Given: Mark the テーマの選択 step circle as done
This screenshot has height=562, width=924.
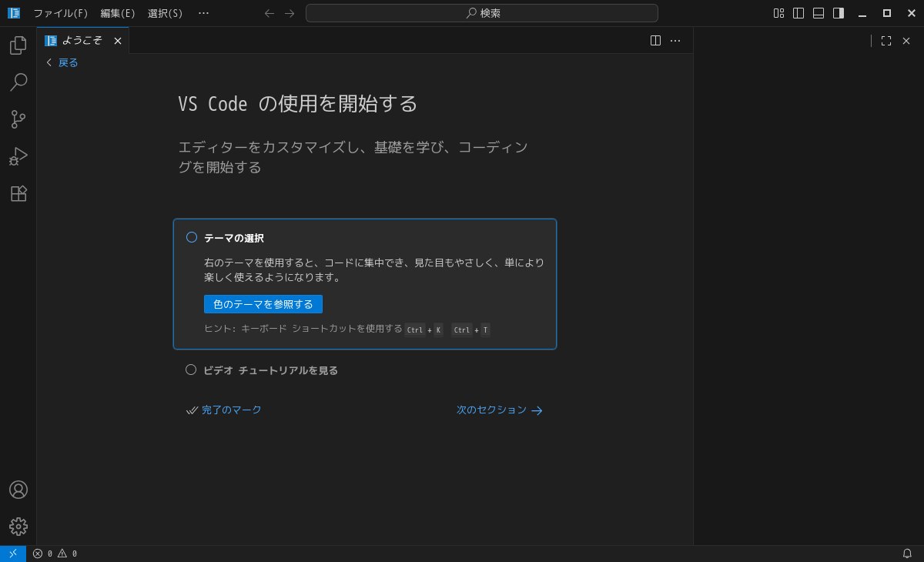Looking at the screenshot, I should [x=192, y=237].
